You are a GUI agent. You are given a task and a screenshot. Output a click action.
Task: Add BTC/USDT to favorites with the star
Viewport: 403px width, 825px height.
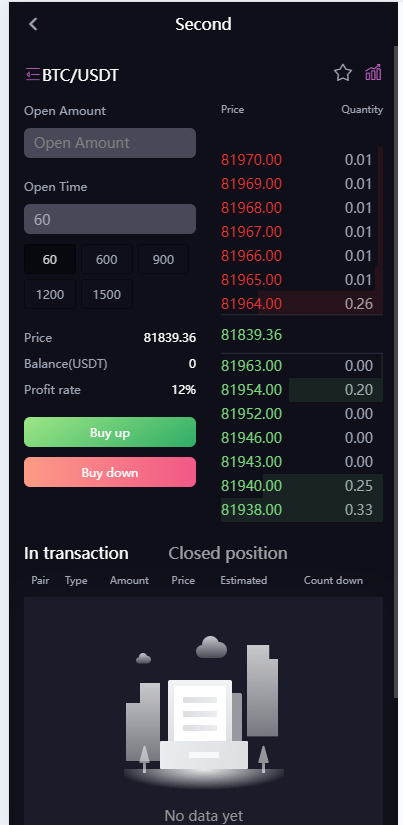[x=342, y=73]
